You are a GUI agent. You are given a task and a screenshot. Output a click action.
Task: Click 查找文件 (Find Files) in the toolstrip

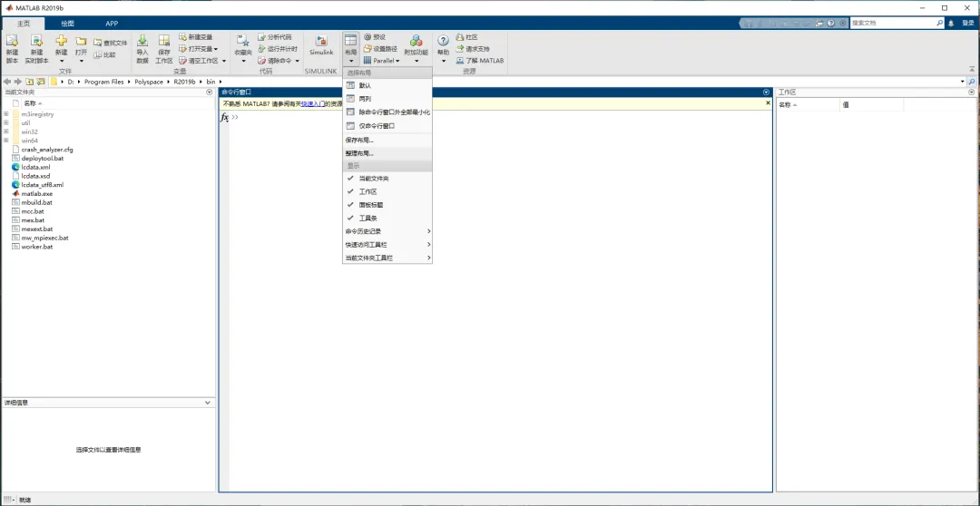click(x=110, y=44)
